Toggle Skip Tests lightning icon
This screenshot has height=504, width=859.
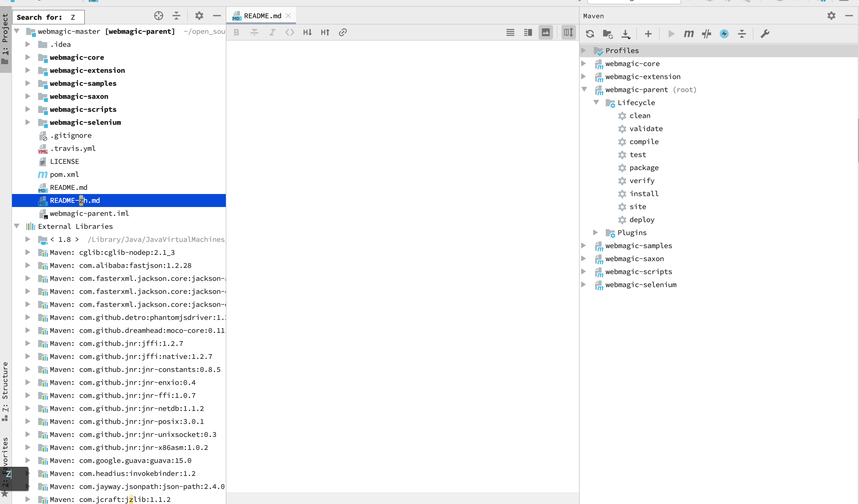(x=724, y=34)
